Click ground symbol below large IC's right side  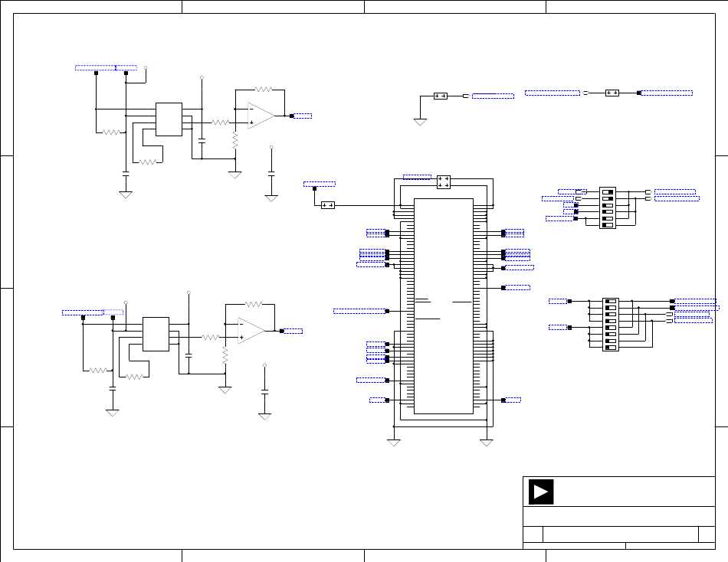485,442
